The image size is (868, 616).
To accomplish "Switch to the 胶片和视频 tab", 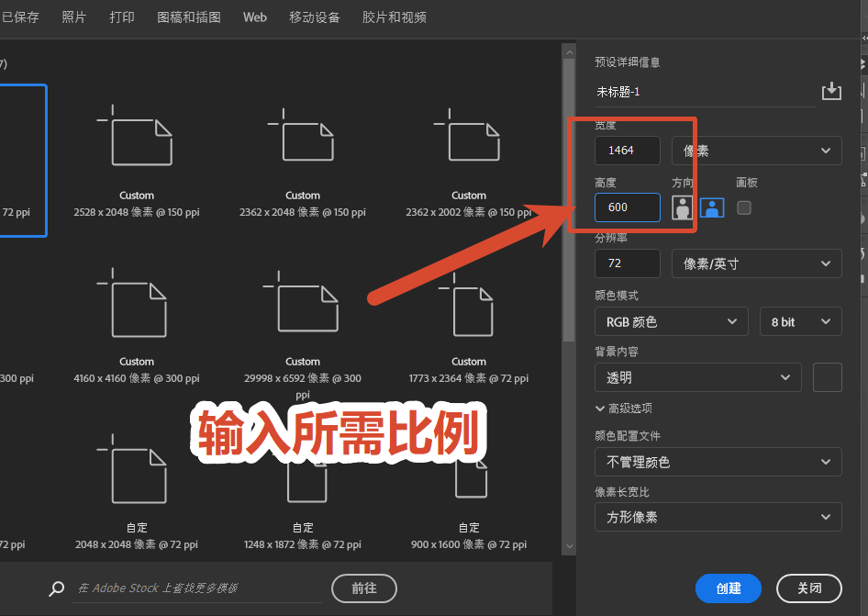I will (395, 17).
